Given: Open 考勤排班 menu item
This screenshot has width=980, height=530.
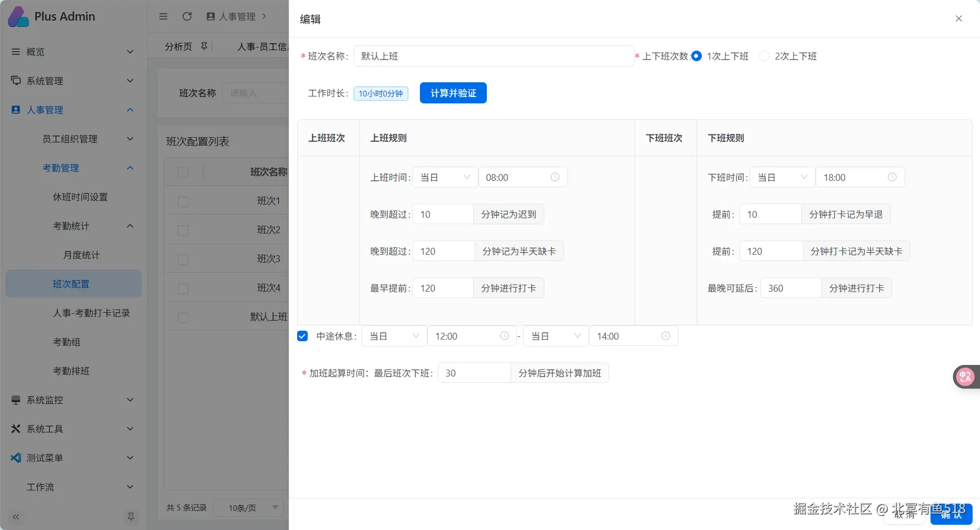Looking at the screenshot, I should (x=71, y=371).
